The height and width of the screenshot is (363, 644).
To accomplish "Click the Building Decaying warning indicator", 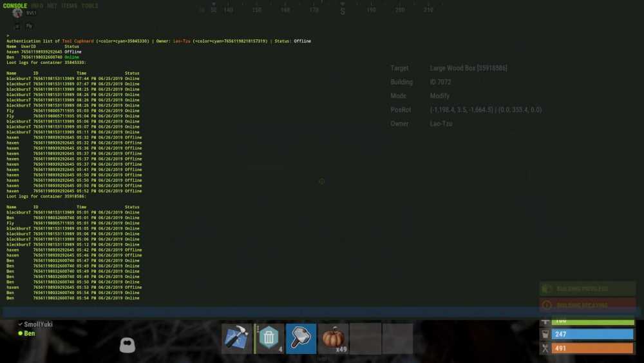I will tap(587, 305).
